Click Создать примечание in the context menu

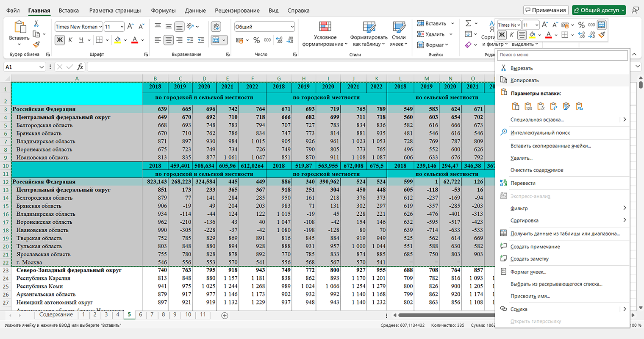click(x=562, y=247)
